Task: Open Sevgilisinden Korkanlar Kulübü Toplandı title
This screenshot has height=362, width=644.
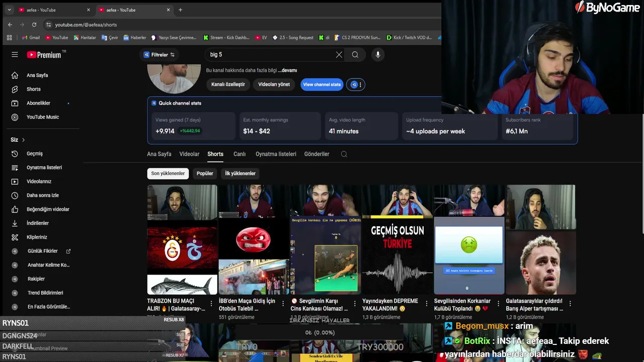Action: [462, 305]
